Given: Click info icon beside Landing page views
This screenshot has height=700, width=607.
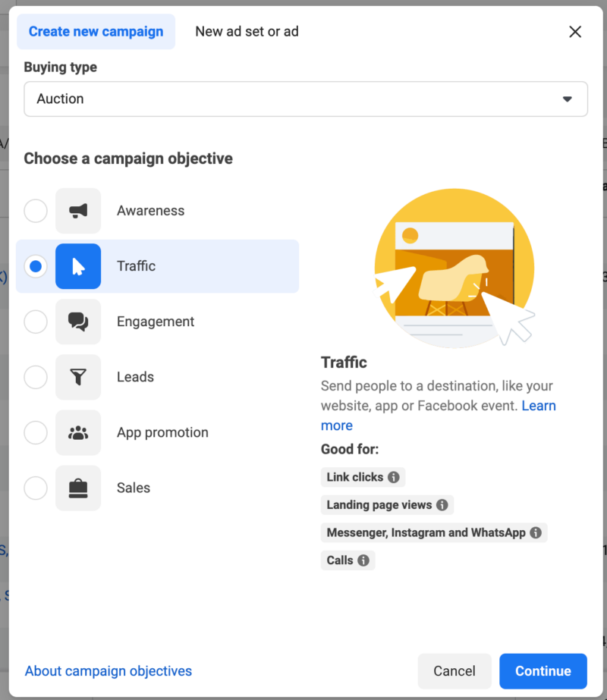Looking at the screenshot, I should (442, 504).
